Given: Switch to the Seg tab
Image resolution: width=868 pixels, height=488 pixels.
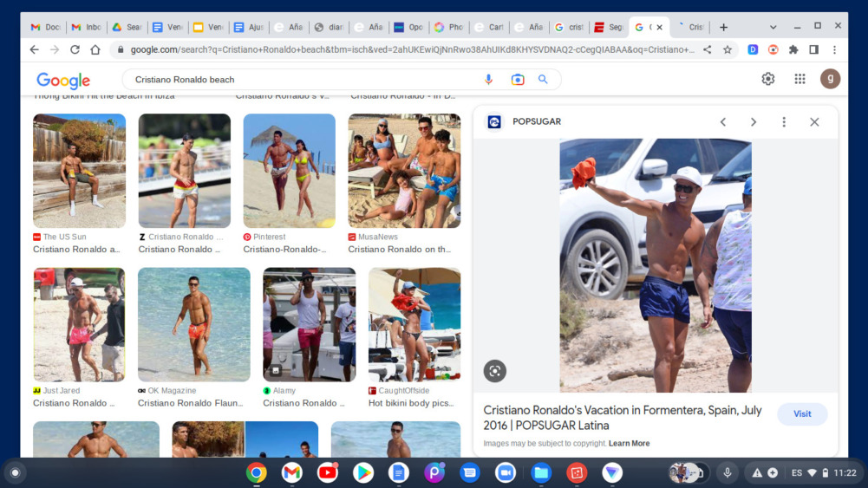Looking at the screenshot, I should pyautogui.click(x=609, y=27).
